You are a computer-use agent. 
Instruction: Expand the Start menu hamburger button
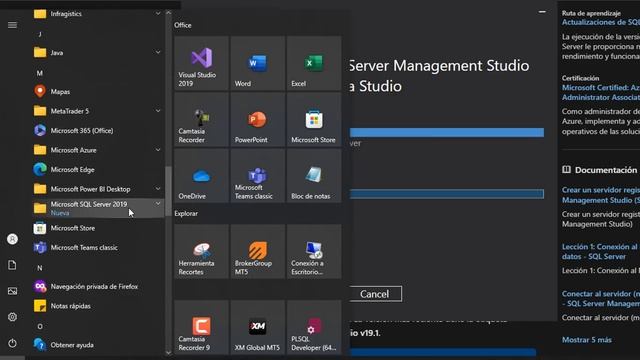pos(12,25)
